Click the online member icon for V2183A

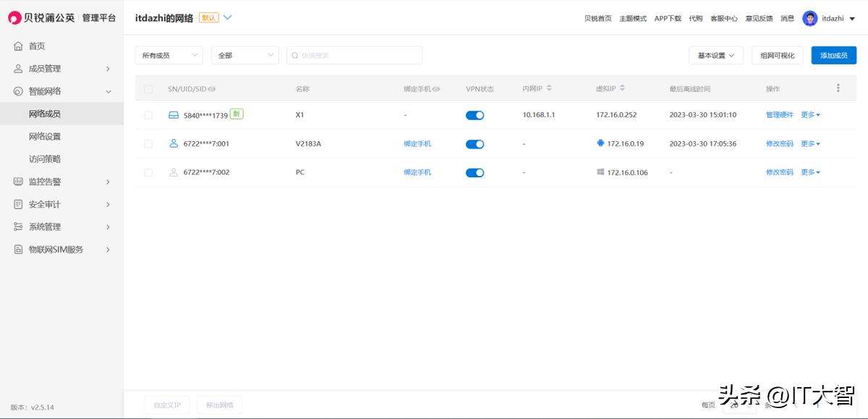click(x=173, y=143)
